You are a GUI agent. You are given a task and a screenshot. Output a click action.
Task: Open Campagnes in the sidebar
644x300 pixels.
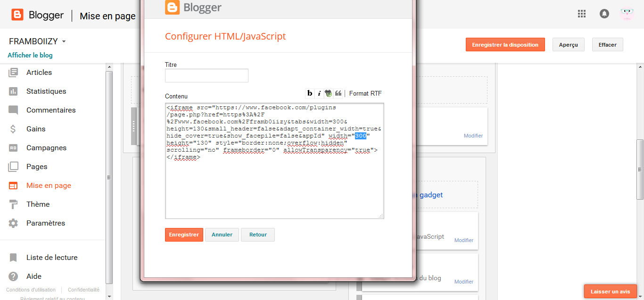click(x=46, y=148)
